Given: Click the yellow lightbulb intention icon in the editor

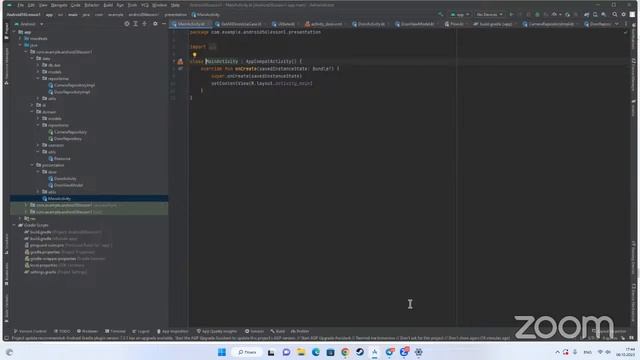Looking at the screenshot, I should pos(194,54).
